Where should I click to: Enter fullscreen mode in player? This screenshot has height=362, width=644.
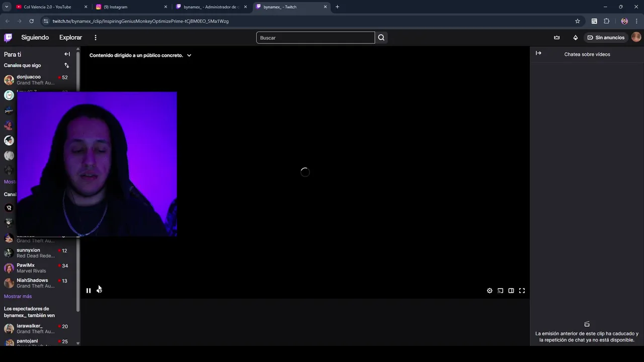coord(522,291)
